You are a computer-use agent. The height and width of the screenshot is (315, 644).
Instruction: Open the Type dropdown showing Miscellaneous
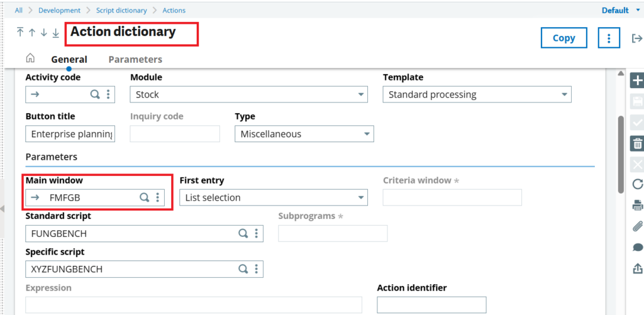coord(304,134)
